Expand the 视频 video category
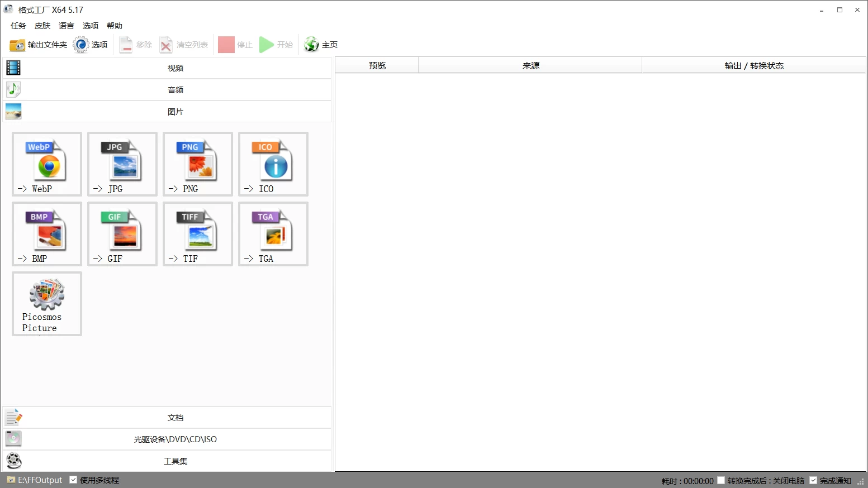 pyautogui.click(x=167, y=68)
